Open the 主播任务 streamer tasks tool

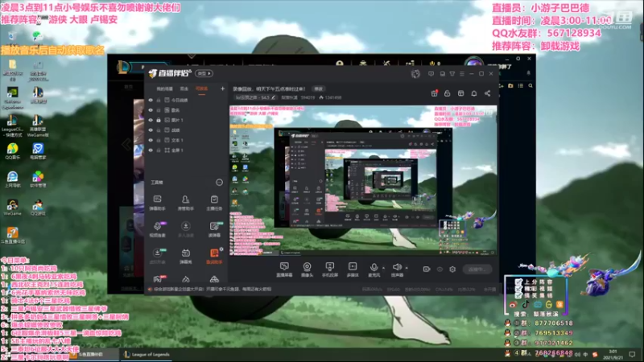[214, 203]
